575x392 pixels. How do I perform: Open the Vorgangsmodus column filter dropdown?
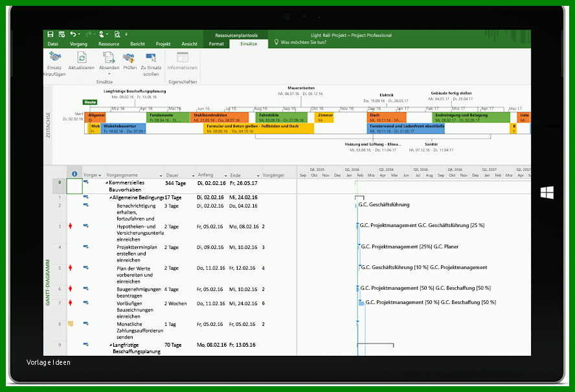coord(100,175)
